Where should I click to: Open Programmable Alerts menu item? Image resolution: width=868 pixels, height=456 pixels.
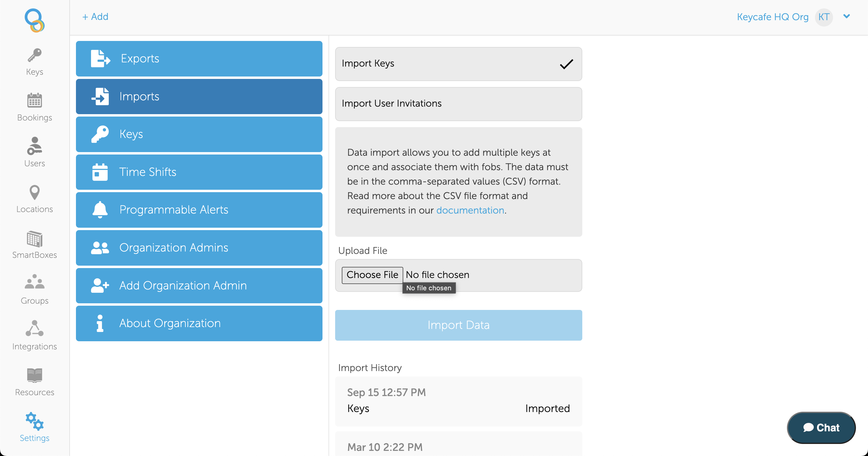[199, 210]
